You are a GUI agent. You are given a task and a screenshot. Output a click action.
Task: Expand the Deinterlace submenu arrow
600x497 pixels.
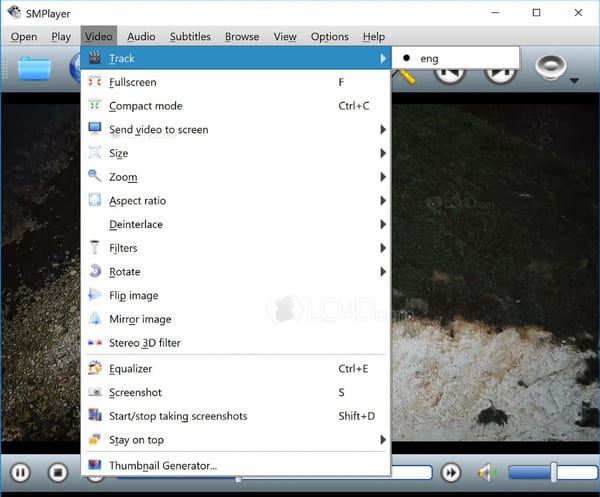pyautogui.click(x=383, y=224)
